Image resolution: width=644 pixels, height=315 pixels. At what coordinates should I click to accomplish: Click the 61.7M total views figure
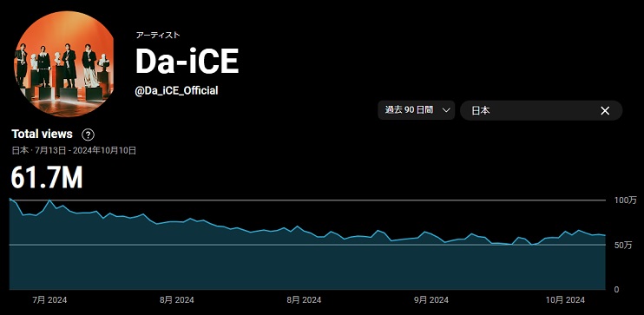tap(46, 178)
